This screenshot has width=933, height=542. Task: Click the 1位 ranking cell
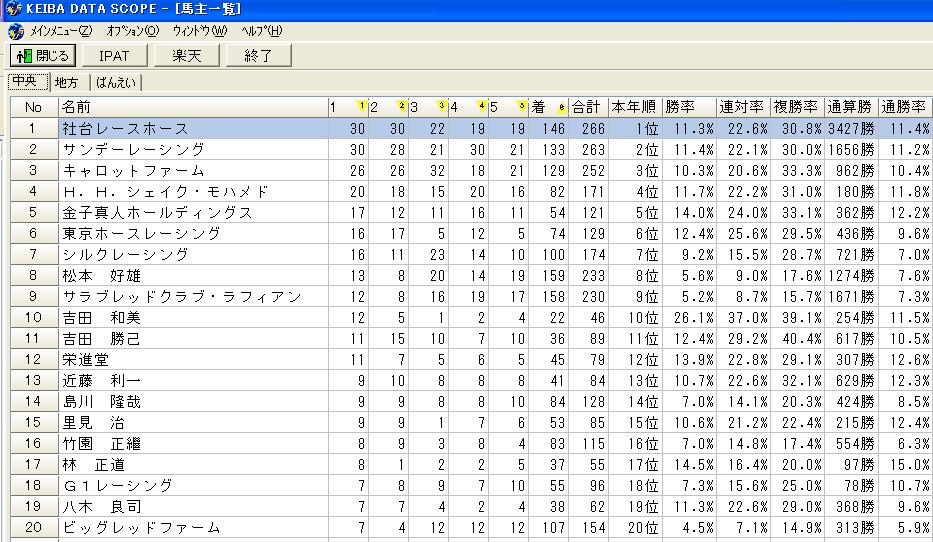[x=635, y=129]
